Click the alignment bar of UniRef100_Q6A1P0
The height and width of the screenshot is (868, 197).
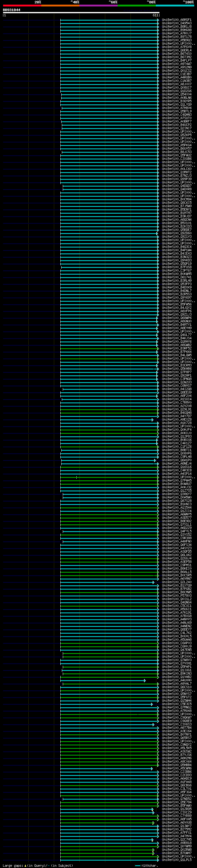[x=108, y=460]
